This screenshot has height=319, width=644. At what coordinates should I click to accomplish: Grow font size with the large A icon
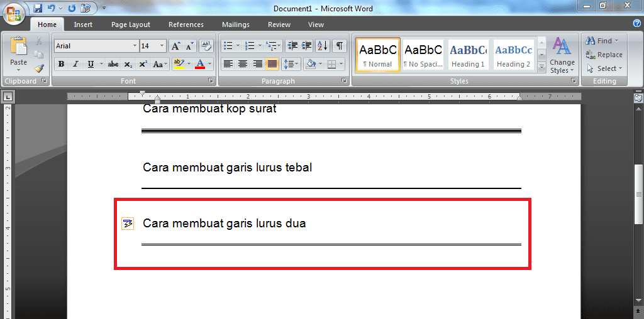point(175,46)
